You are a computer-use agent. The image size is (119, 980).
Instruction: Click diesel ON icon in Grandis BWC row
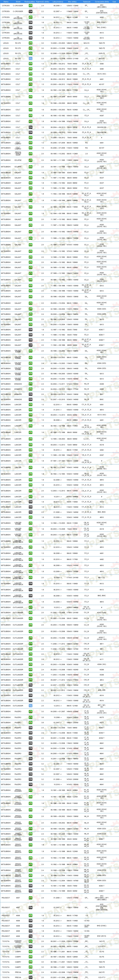click(x=31, y=399)
